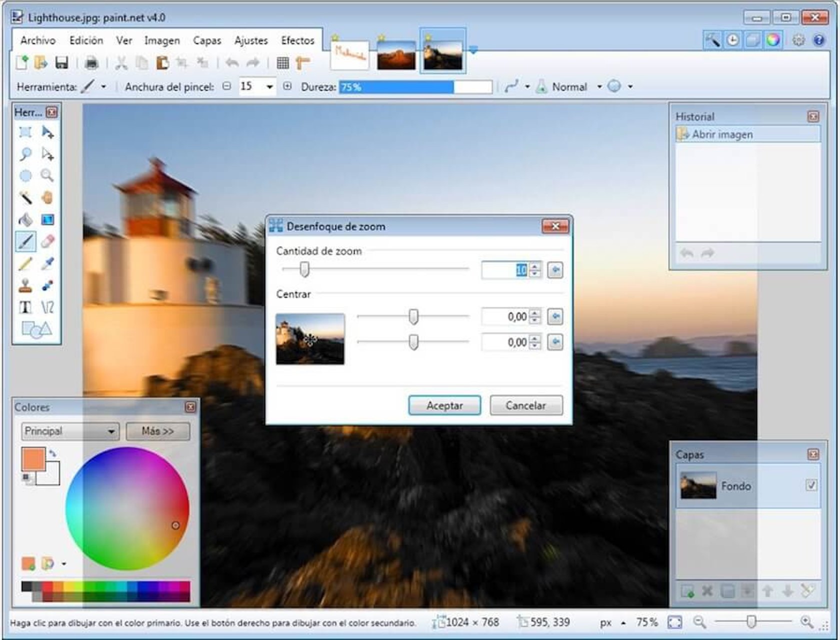The image size is (840, 640).
Task: Toggle the pixel grid in the toolbar
Action: (x=283, y=62)
